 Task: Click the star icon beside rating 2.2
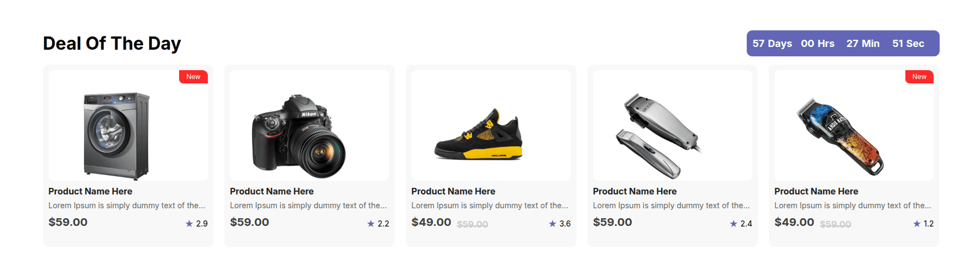(371, 224)
